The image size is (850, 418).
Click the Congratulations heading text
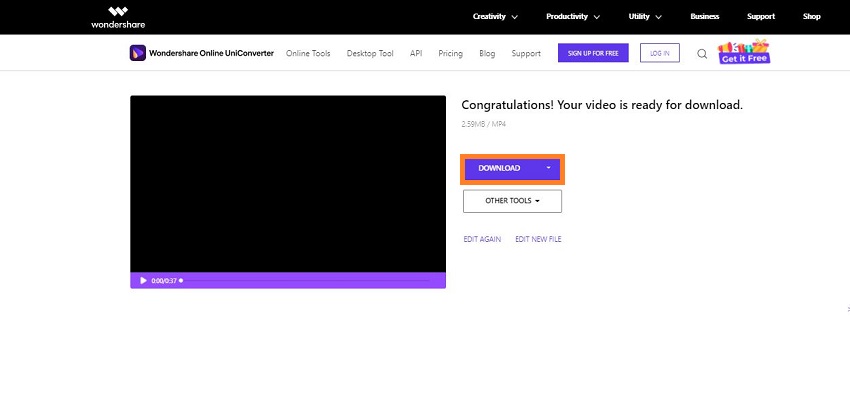pyautogui.click(x=602, y=105)
